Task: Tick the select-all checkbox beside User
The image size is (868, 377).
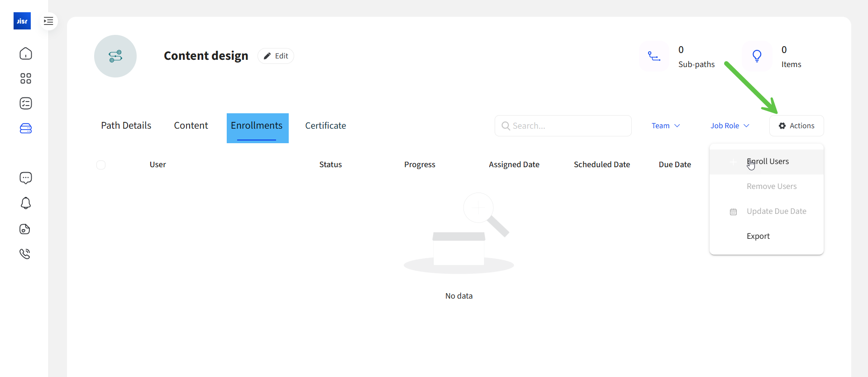Action: 101,165
